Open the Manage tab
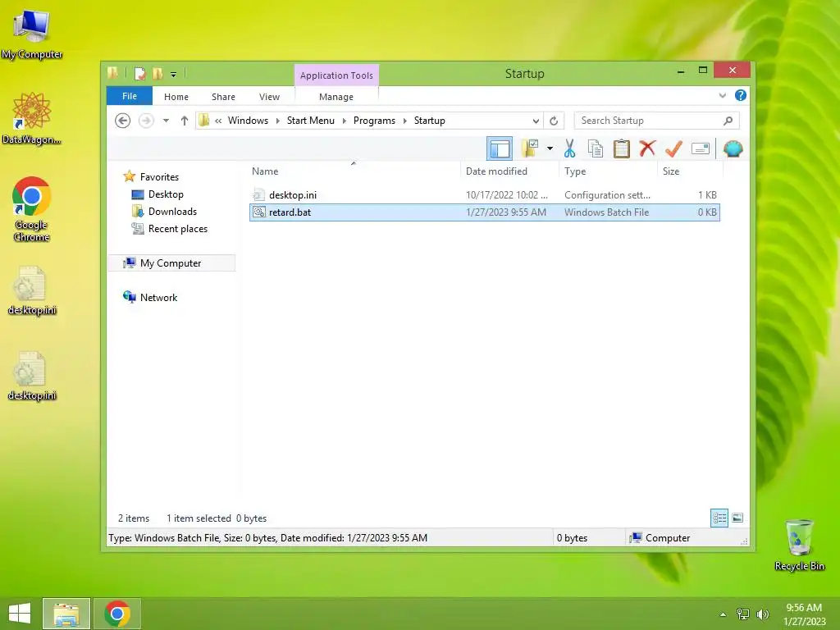840x630 pixels. [x=336, y=97]
